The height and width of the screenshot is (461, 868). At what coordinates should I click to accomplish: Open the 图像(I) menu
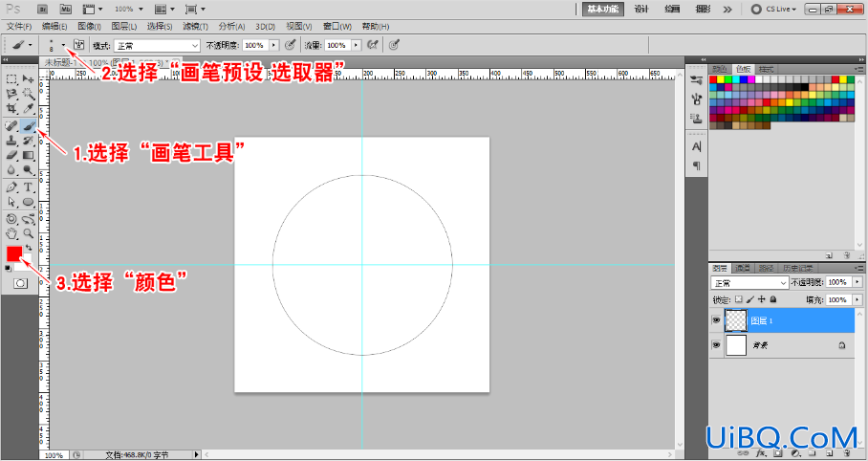tap(90, 27)
